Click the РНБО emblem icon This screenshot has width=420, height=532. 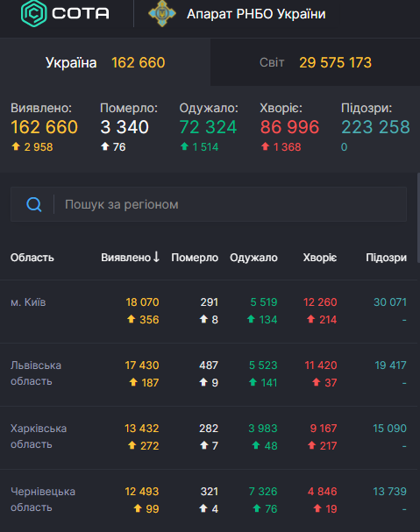(x=162, y=13)
